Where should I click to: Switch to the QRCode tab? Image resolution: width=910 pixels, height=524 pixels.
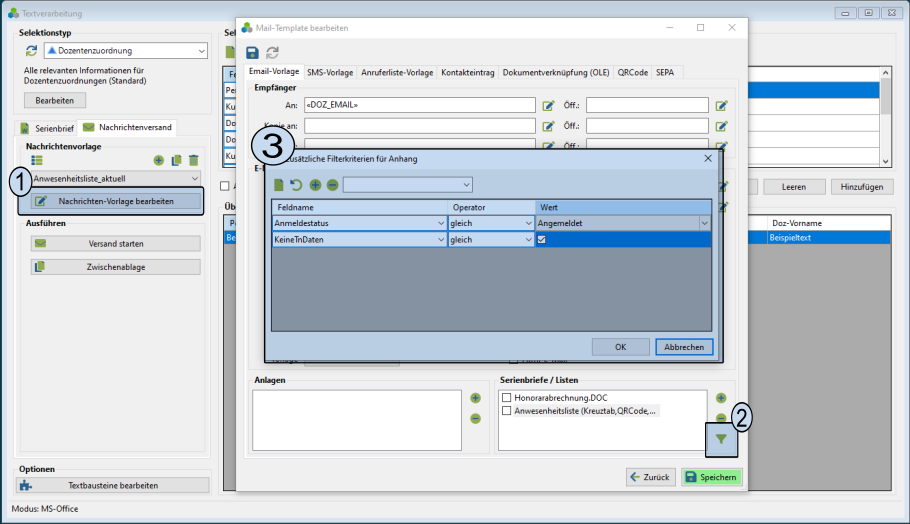633,73
